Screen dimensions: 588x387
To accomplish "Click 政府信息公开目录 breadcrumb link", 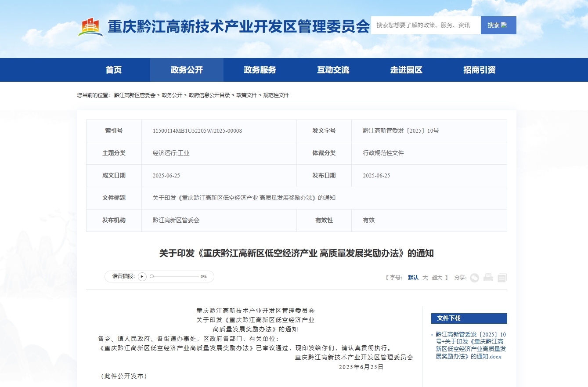I will click(209, 95).
